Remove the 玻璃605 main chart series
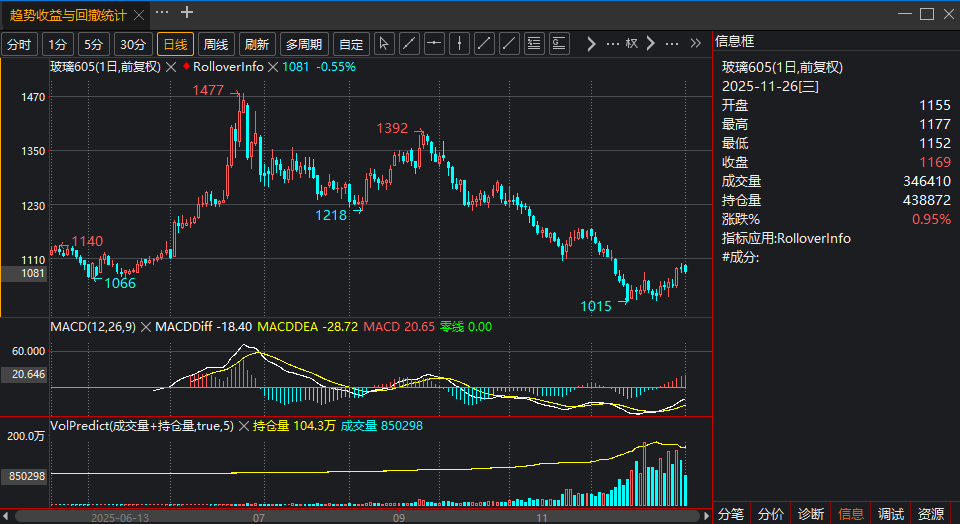 click(170, 66)
